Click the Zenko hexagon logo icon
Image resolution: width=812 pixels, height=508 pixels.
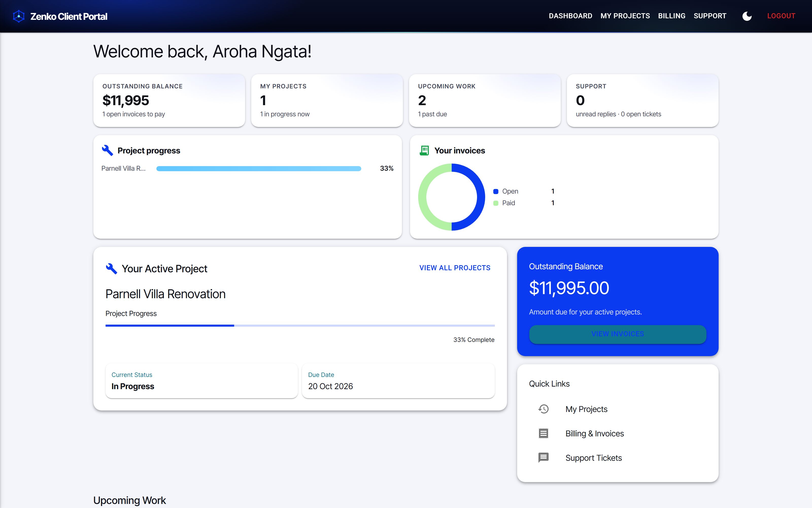(x=19, y=16)
